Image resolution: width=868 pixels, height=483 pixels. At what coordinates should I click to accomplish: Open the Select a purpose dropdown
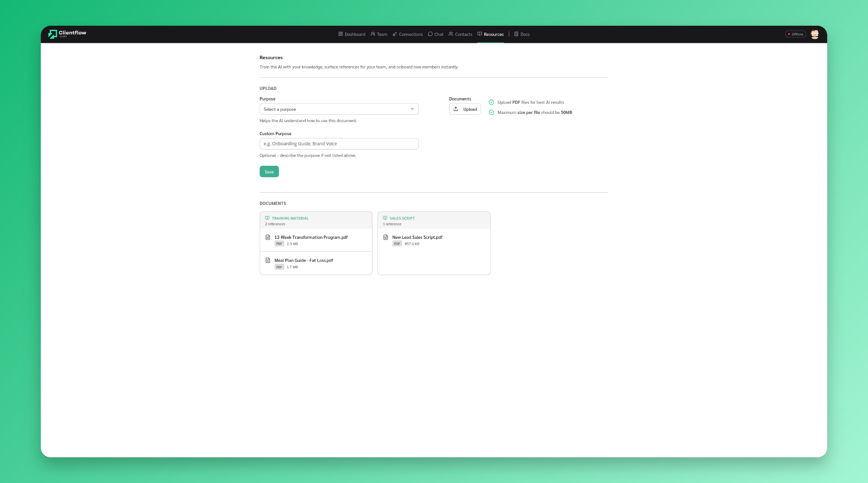(x=339, y=109)
